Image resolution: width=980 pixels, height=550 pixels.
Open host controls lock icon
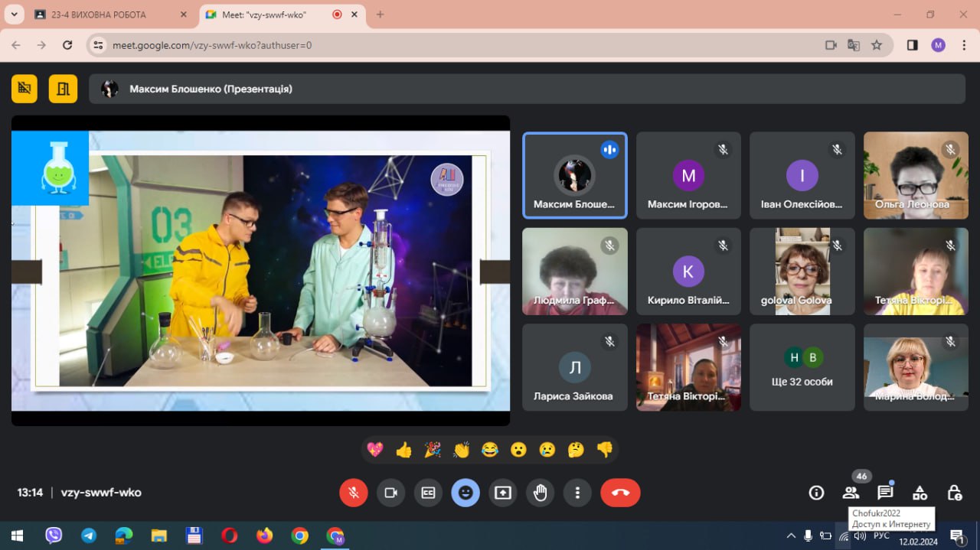click(x=954, y=493)
